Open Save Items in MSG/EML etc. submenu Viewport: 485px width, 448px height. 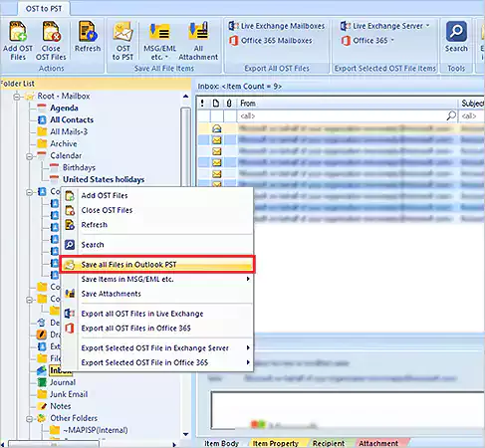[156, 279]
